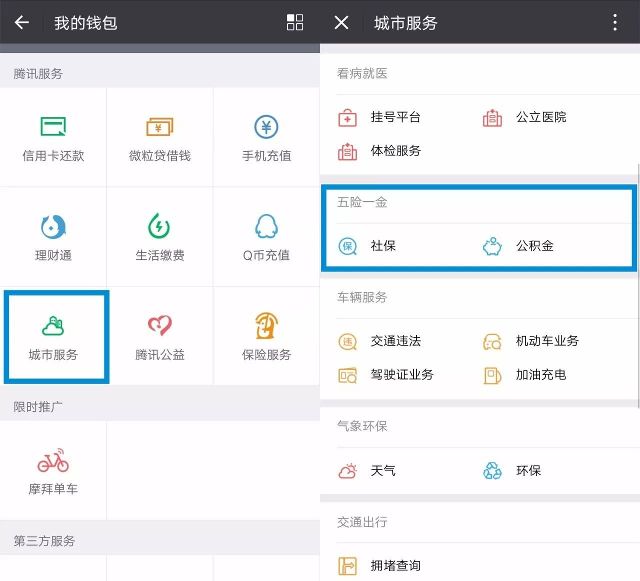Image resolution: width=640 pixels, height=581 pixels.
Task: Open 生活缴费 utilities payment icon
Action: coord(159,226)
